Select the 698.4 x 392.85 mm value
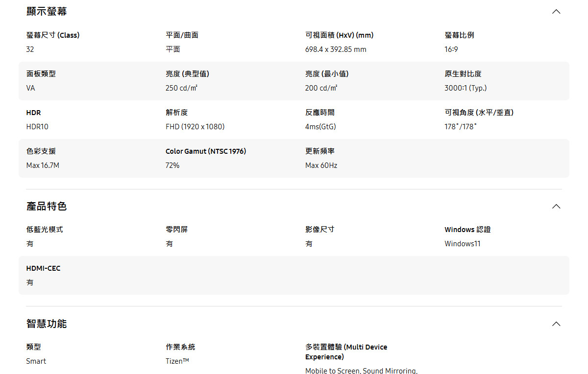Image resolution: width=588 pixels, height=374 pixels. pos(335,49)
